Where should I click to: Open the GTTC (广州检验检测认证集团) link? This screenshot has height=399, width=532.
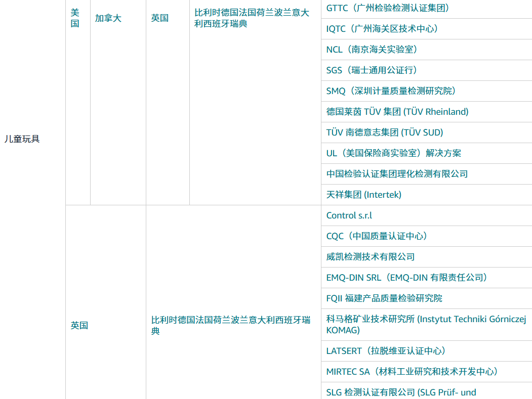(x=388, y=8)
